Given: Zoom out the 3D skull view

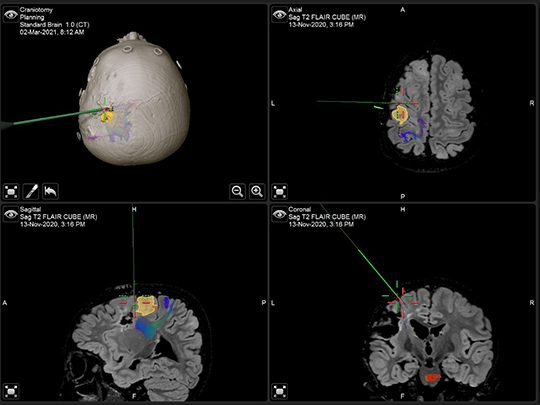Looking at the screenshot, I should click(237, 191).
